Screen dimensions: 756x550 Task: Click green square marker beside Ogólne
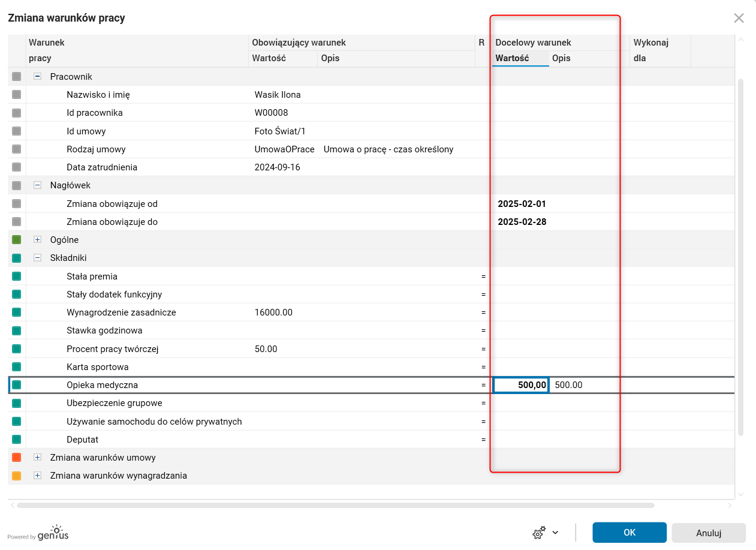(16, 240)
